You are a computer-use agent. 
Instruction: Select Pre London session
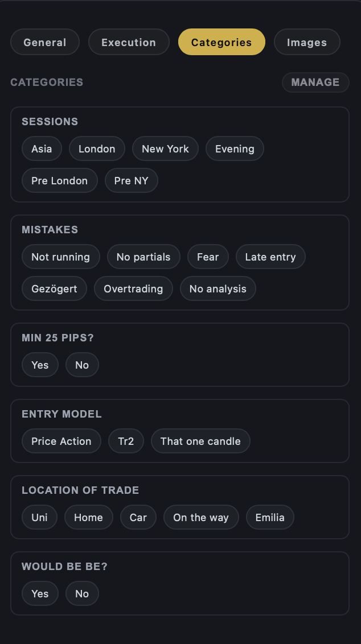pyautogui.click(x=59, y=180)
